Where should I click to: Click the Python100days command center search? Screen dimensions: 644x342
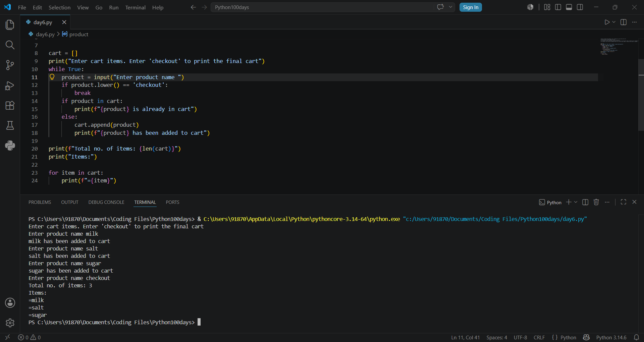(x=322, y=7)
